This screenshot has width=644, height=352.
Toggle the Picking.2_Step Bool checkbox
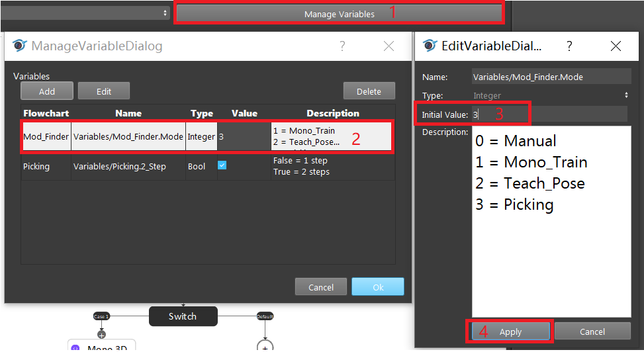(222, 165)
